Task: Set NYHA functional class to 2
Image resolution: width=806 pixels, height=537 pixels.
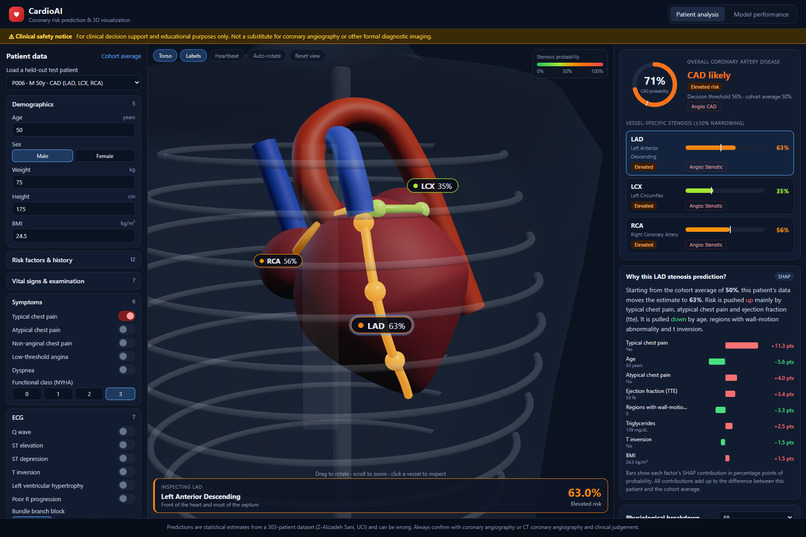Action: 89,394
